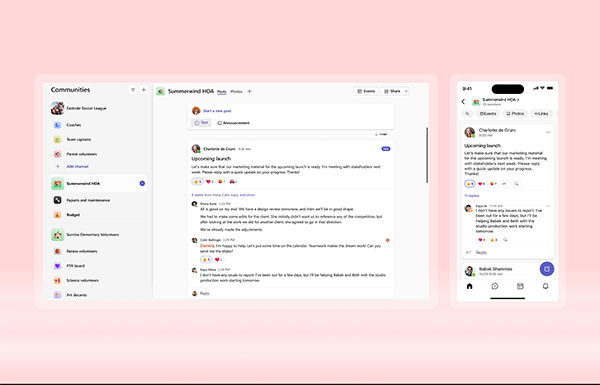Click the posts feed vertical scrollbar
Image resolution: width=600 pixels, height=385 pixels.
pos(427,155)
